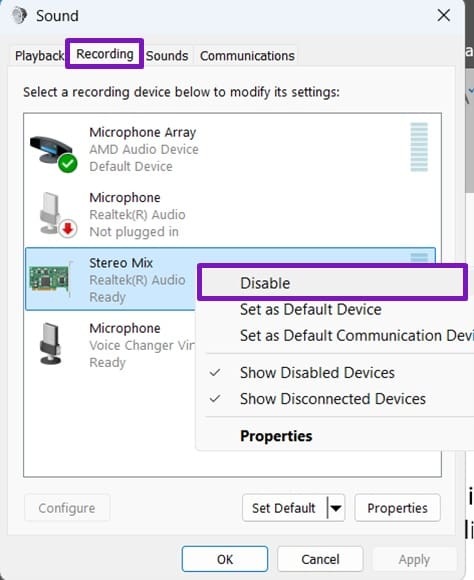Switch to the Sounds tab
This screenshot has height=580, width=474.
167,56
